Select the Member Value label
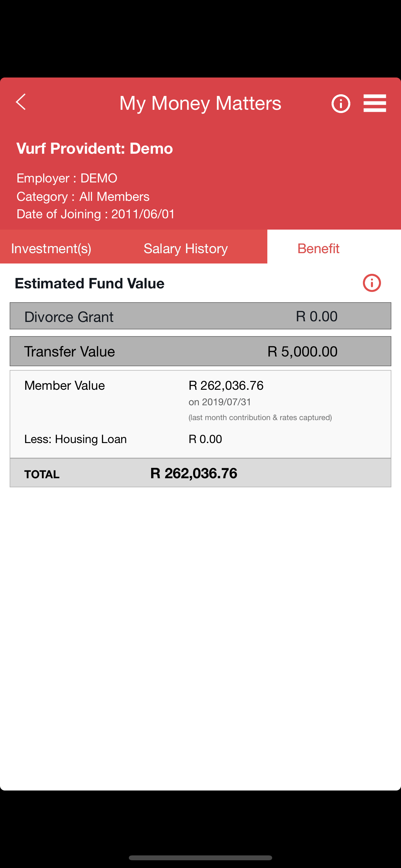401x868 pixels. click(64, 386)
